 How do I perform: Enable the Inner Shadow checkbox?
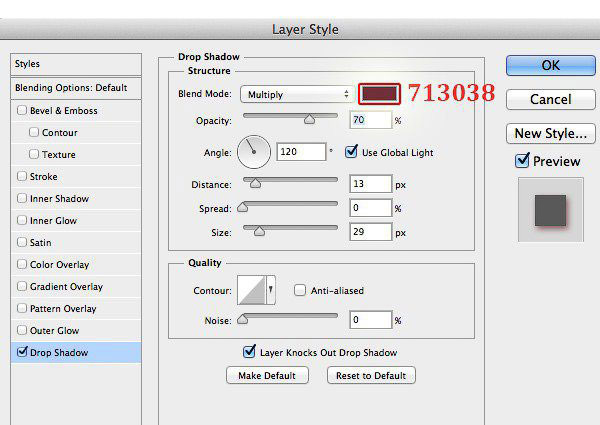pos(22,198)
